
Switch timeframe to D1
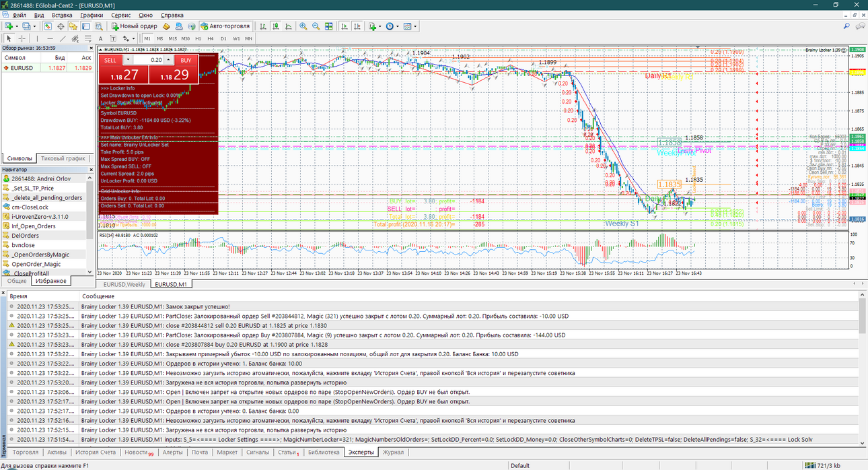(223, 38)
